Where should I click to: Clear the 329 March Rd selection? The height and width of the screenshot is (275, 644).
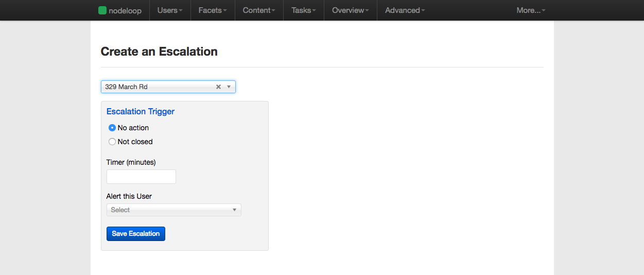point(218,87)
